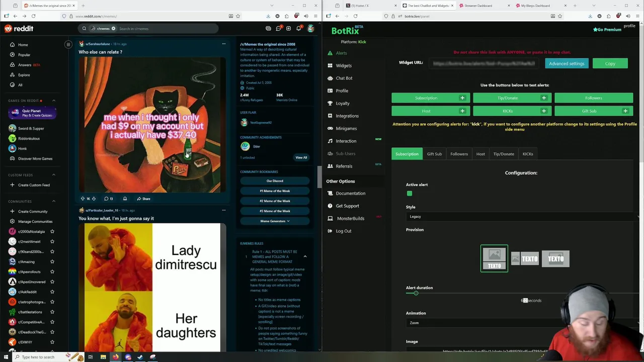
Task: Open Loyalty in BotRix side menu
Action: point(343,103)
